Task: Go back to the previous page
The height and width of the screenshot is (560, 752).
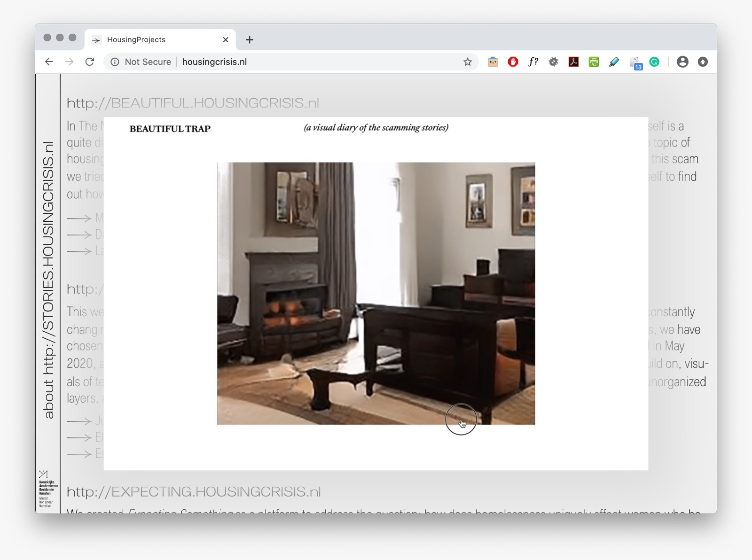Action: coord(49,62)
